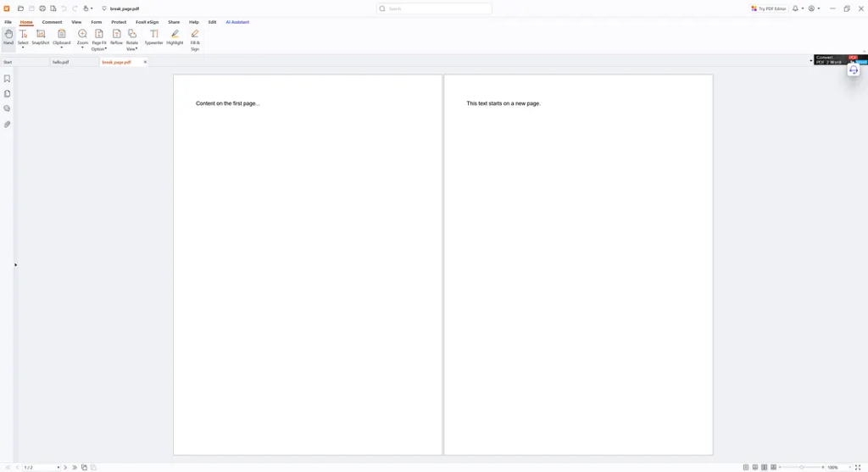
Task: Enable single page view mode
Action: pyautogui.click(x=746, y=468)
